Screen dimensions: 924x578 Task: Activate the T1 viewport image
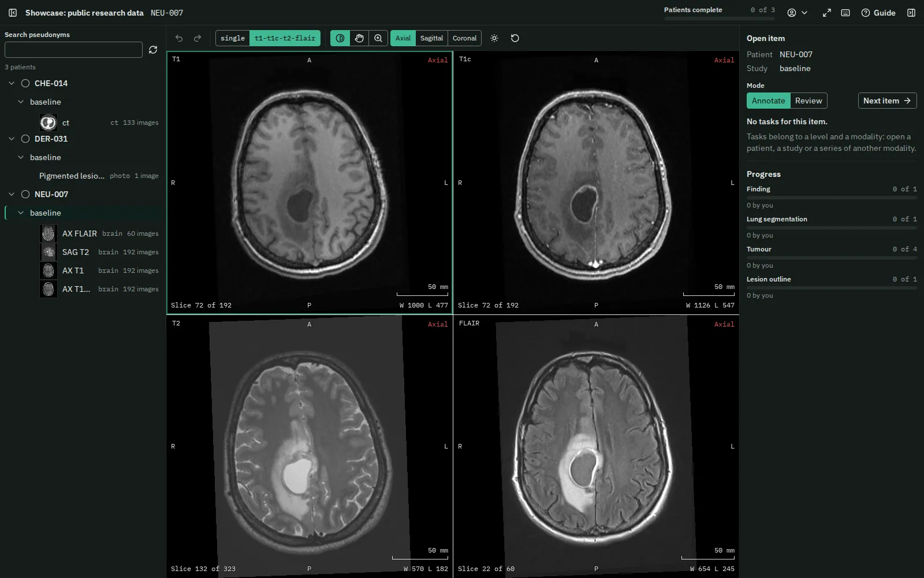310,183
